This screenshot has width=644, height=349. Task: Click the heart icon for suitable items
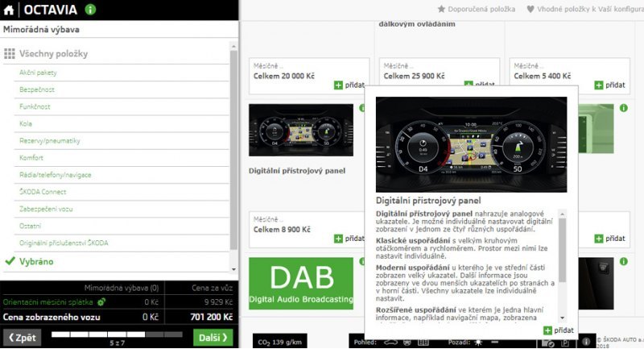point(530,9)
